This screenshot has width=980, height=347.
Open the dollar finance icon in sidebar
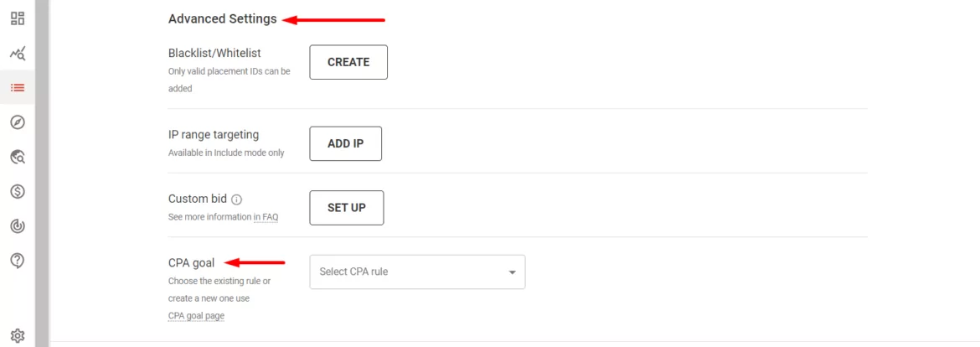[18, 192]
